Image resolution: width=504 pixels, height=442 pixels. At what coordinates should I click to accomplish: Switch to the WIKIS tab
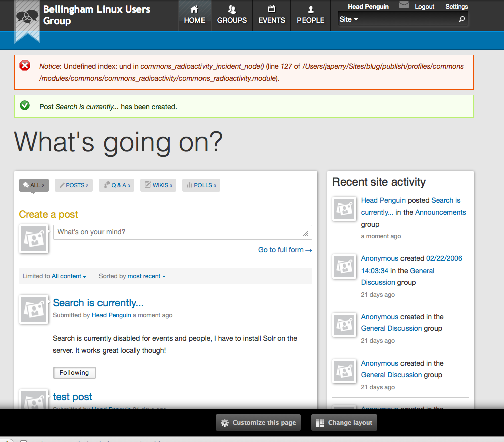158,185
